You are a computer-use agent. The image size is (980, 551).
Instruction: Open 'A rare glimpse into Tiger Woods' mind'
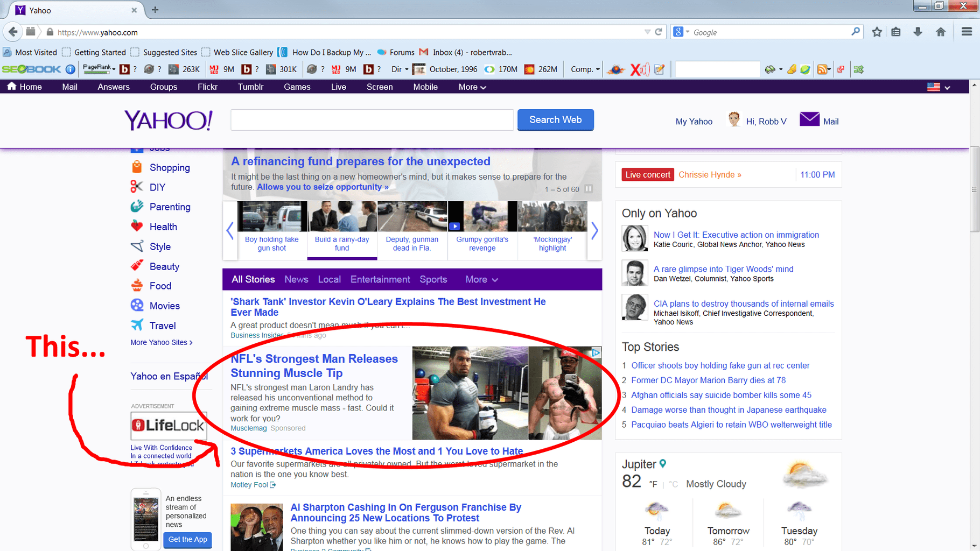click(x=723, y=269)
